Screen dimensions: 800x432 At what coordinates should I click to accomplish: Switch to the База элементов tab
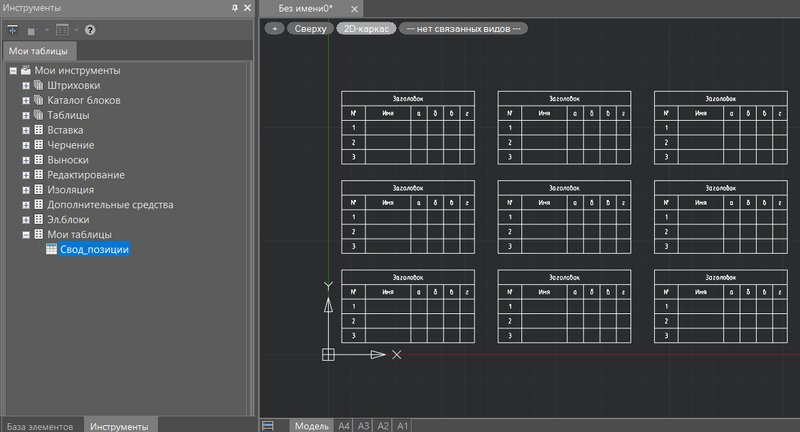point(40,426)
